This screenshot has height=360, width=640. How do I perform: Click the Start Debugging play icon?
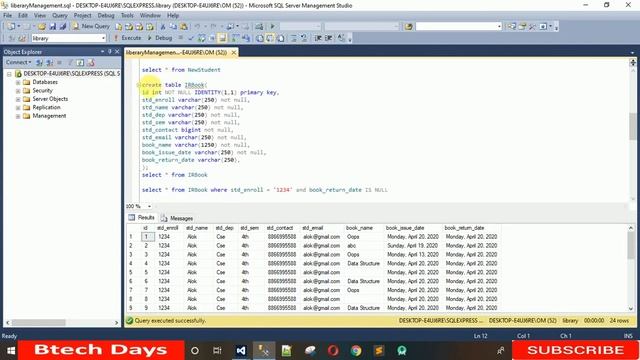click(272, 26)
